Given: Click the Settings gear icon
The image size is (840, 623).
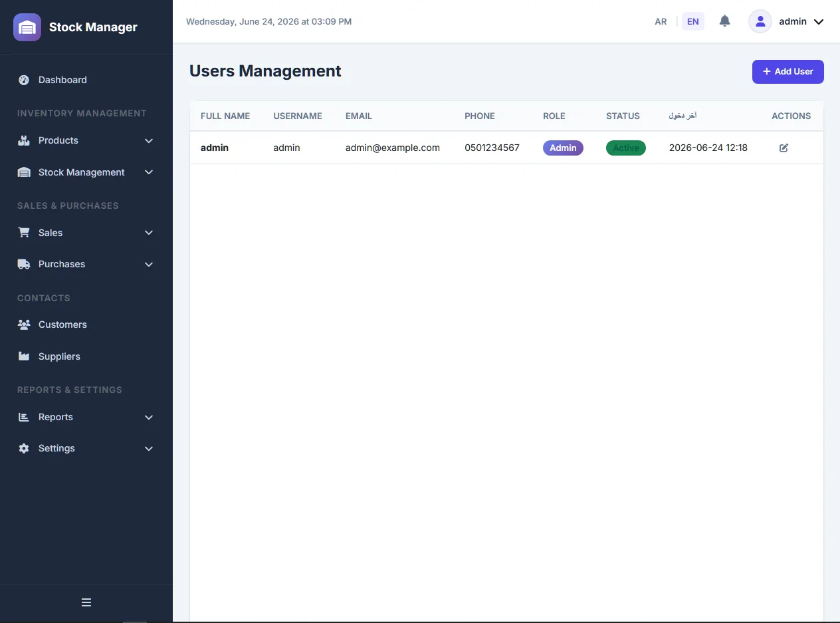Looking at the screenshot, I should pyautogui.click(x=24, y=448).
